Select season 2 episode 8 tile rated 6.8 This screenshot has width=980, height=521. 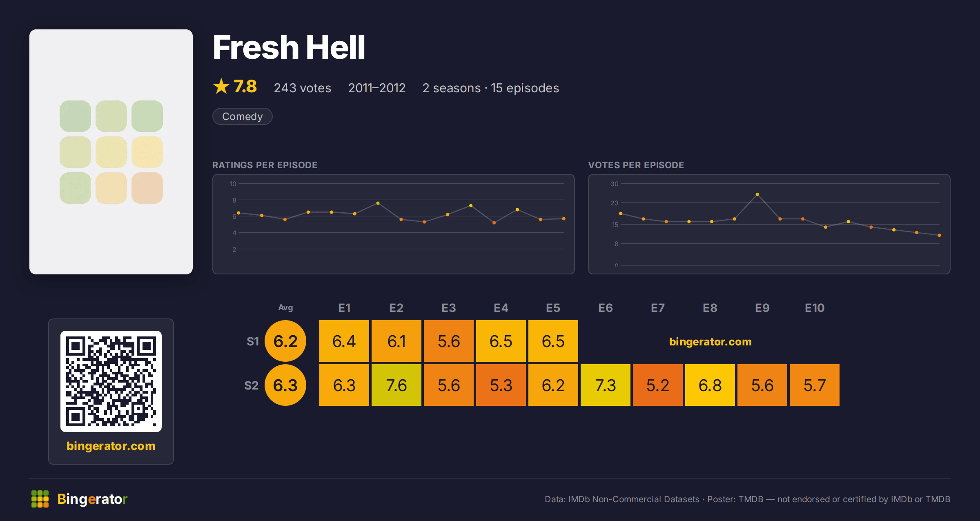pyautogui.click(x=710, y=385)
